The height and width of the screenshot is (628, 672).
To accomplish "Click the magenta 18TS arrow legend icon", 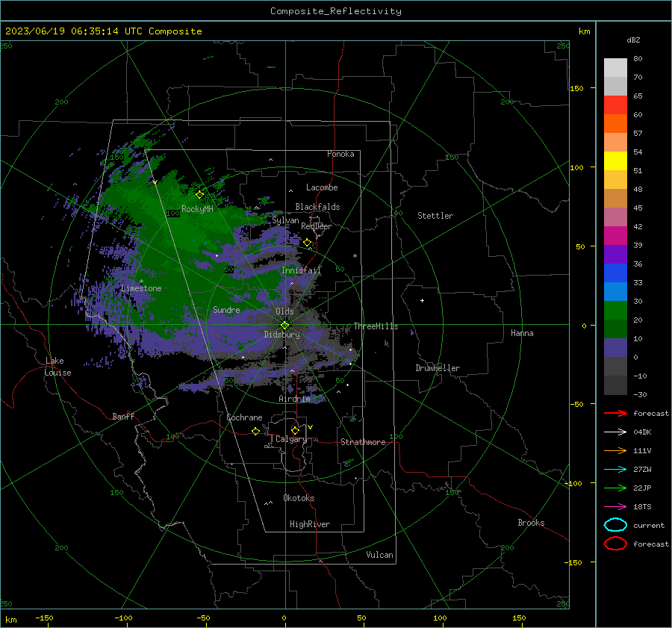I will [615, 507].
